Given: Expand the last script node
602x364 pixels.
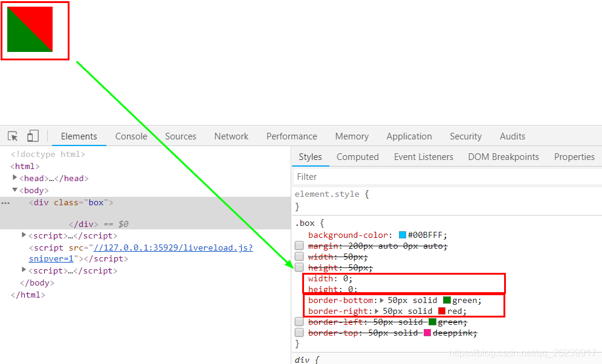Looking at the screenshot, I should 24,270.
